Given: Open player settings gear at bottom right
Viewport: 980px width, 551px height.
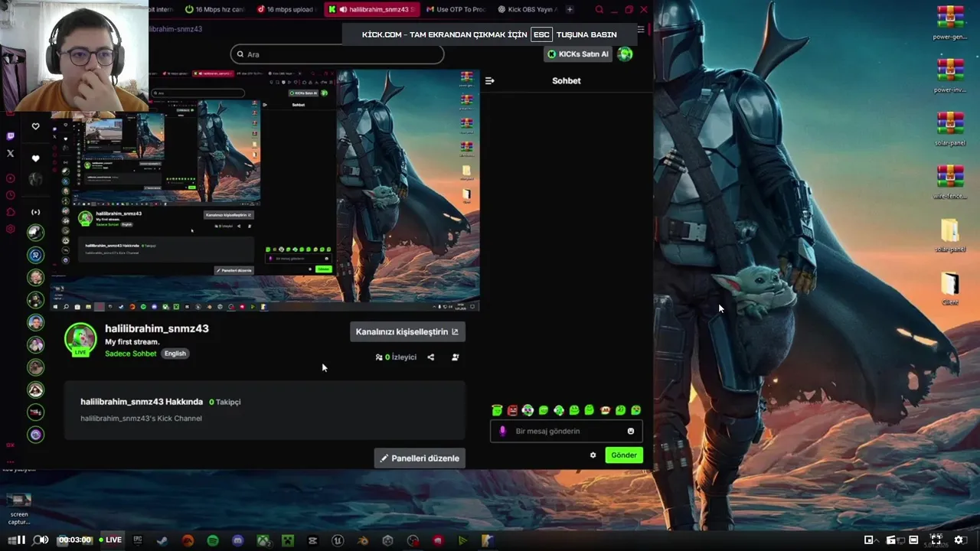Looking at the screenshot, I should [x=958, y=540].
